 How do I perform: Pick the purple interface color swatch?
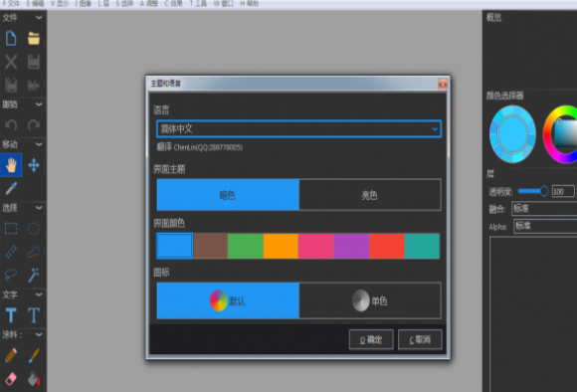351,246
